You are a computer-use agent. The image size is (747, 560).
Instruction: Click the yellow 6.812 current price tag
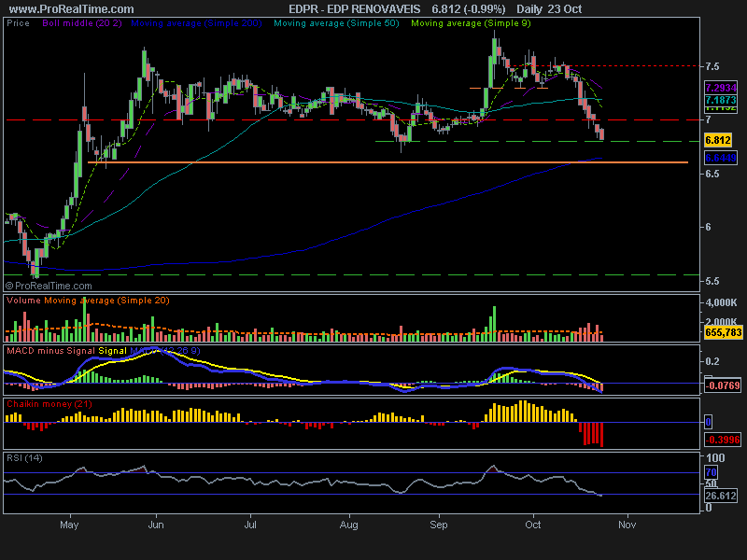[718, 140]
